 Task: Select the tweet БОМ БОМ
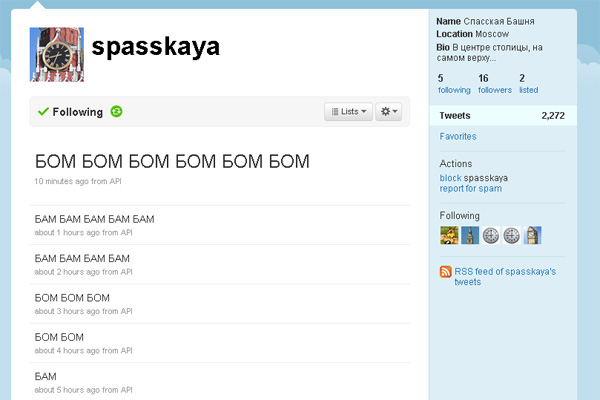pos(59,337)
